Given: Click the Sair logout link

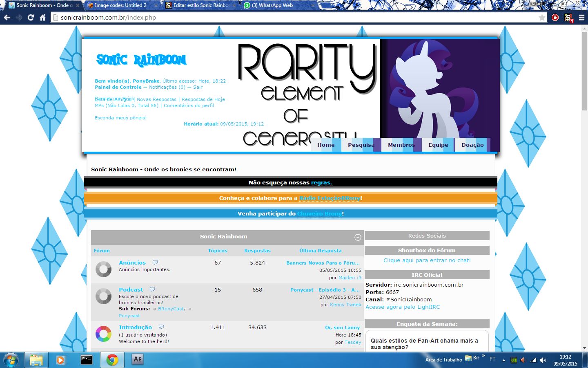Looking at the screenshot, I should (x=198, y=87).
